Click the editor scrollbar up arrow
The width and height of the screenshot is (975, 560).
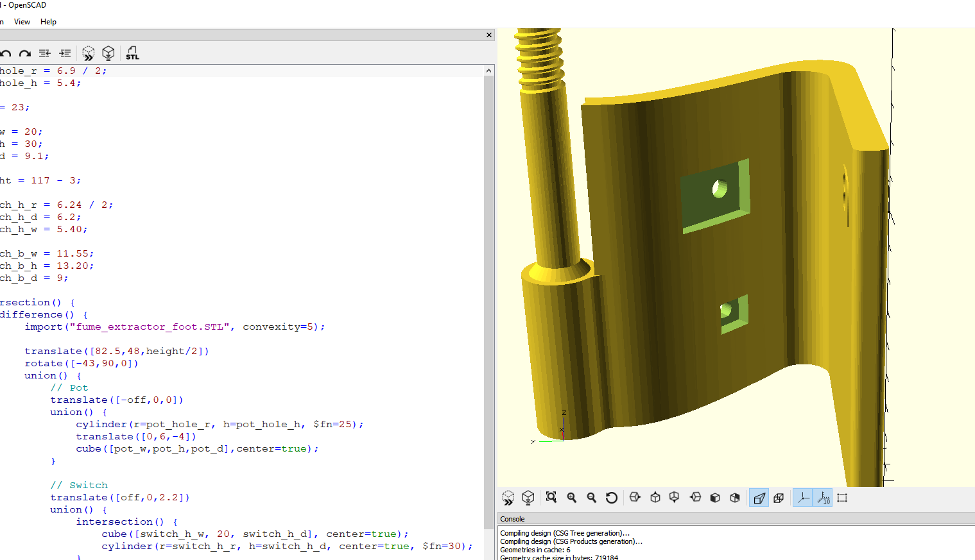point(489,71)
